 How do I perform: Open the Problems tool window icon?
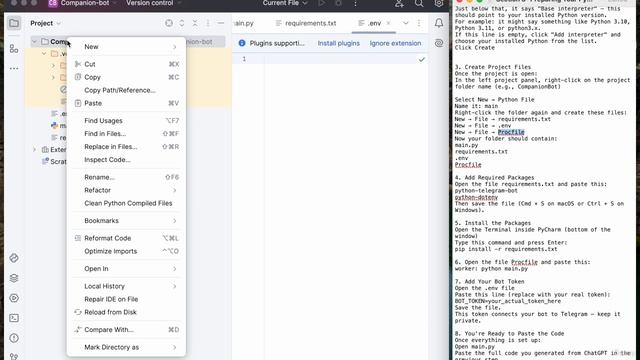[x=14, y=338]
